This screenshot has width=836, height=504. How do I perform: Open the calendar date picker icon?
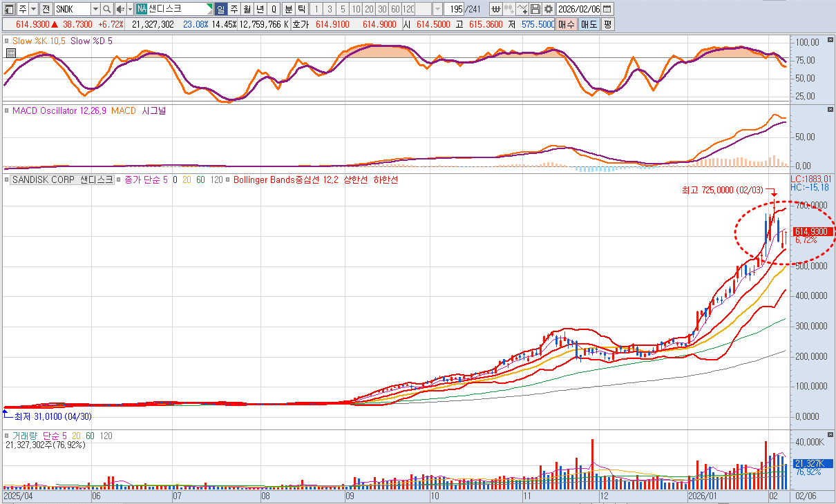click(x=607, y=9)
